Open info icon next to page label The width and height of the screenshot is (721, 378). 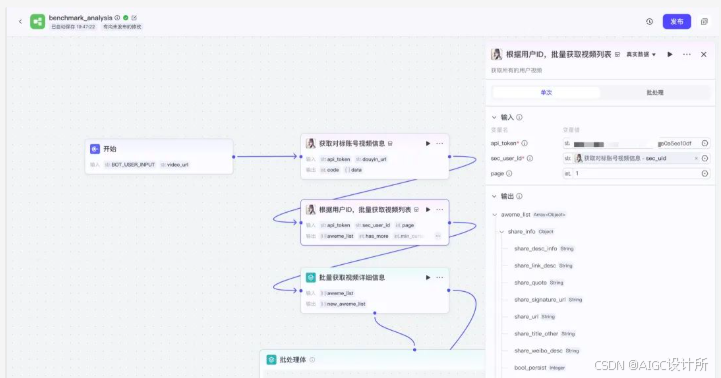[509, 173]
